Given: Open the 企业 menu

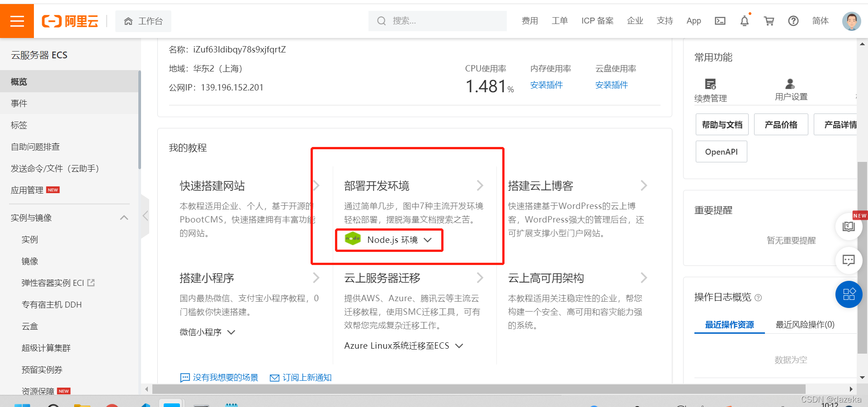Looking at the screenshot, I should tap(635, 21).
